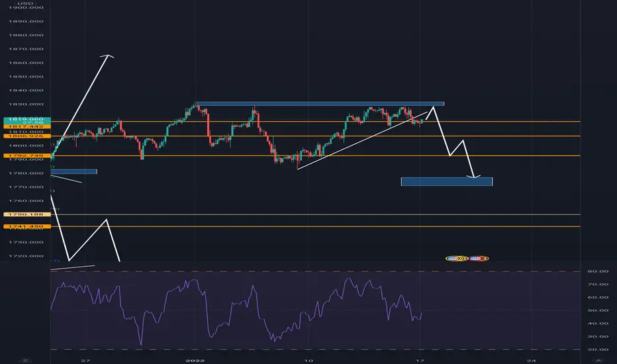Image resolution: width=617 pixels, height=364 pixels.
Task: Click the 1850.000 price axis value
Action: [x=26, y=77]
